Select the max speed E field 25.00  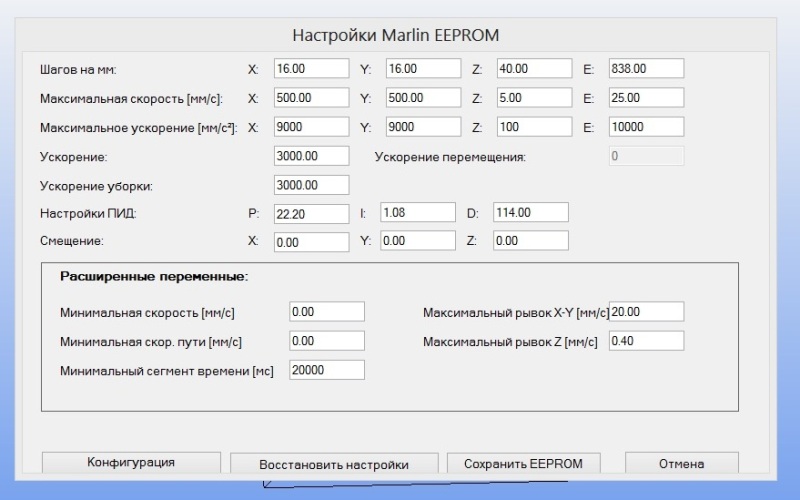(646, 97)
